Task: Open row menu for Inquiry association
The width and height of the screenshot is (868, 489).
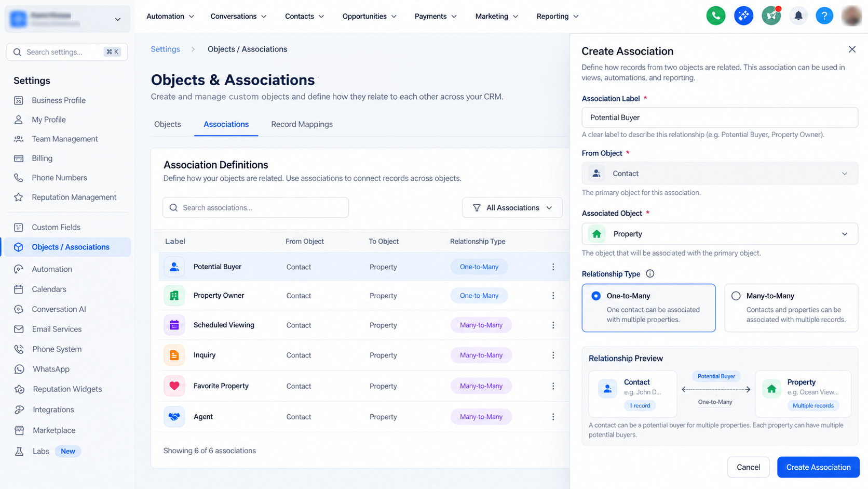Action: point(553,355)
